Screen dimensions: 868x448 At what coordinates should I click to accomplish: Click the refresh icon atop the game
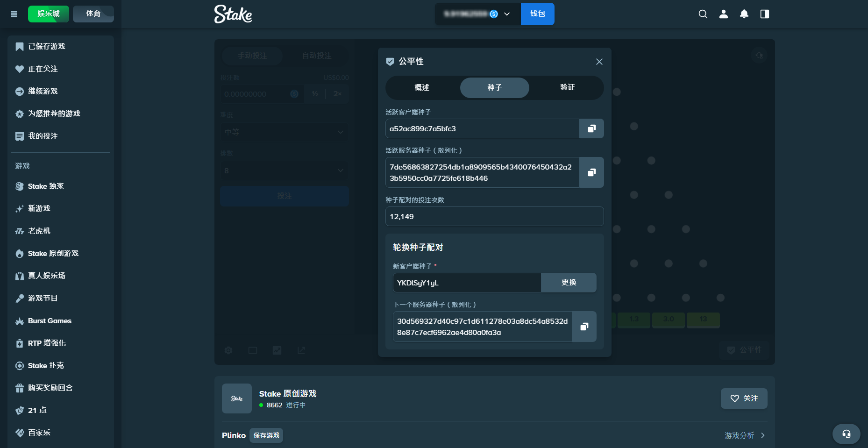[x=759, y=56]
